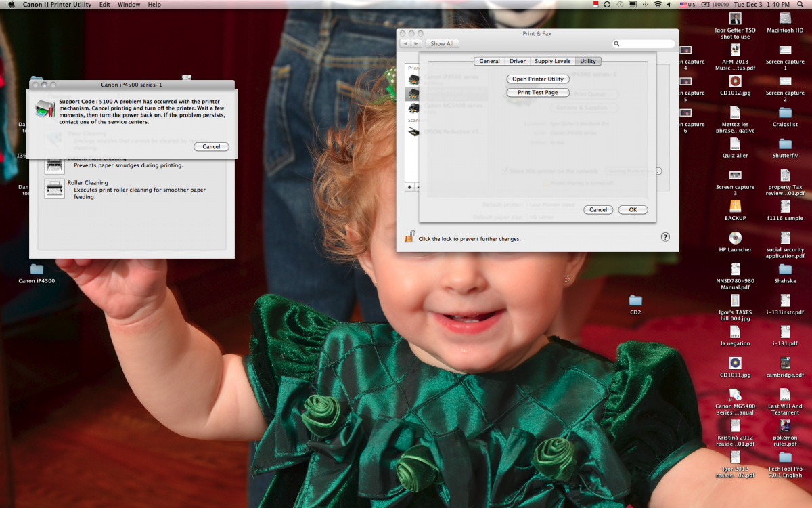
Task: Open the HP Launcher disc icon
Action: coord(735,238)
